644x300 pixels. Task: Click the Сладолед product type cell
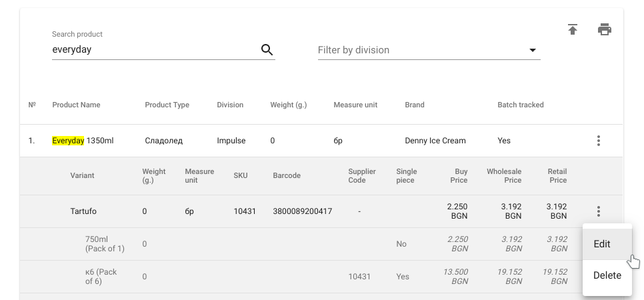pos(164,141)
